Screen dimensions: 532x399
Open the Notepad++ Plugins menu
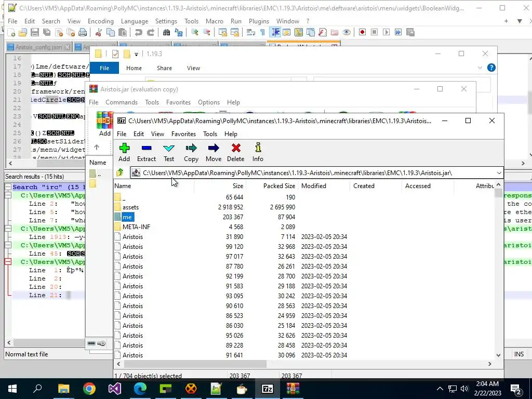[259, 21]
